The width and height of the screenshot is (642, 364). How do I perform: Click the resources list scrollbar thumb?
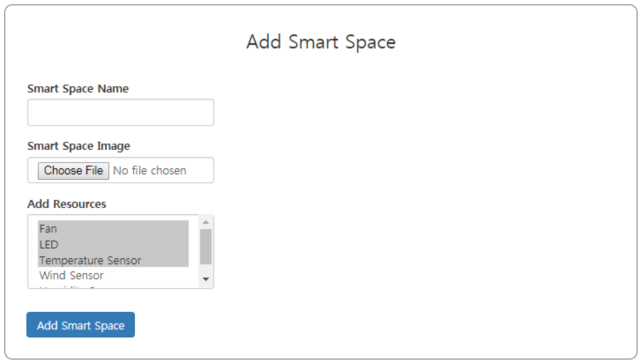click(206, 246)
